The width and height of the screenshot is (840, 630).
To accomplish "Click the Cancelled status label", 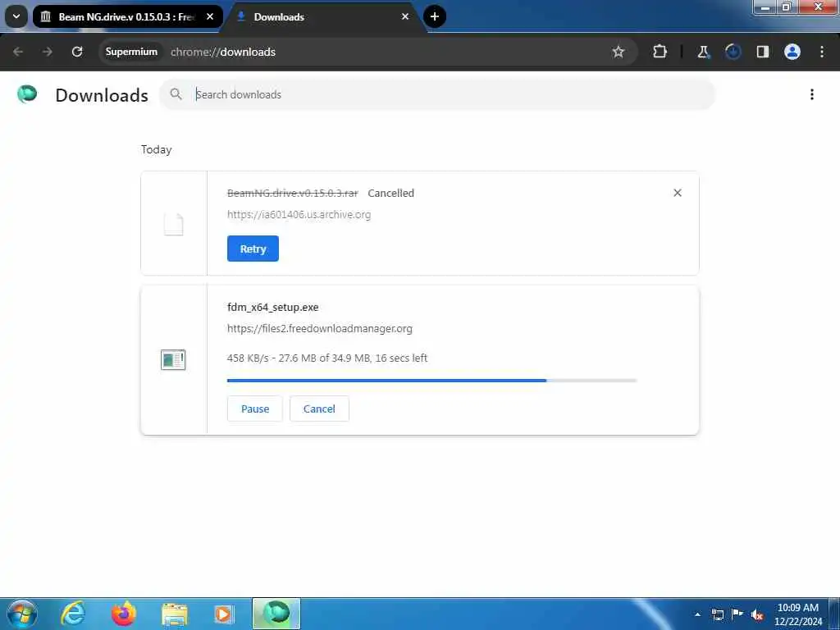I will [x=390, y=194].
